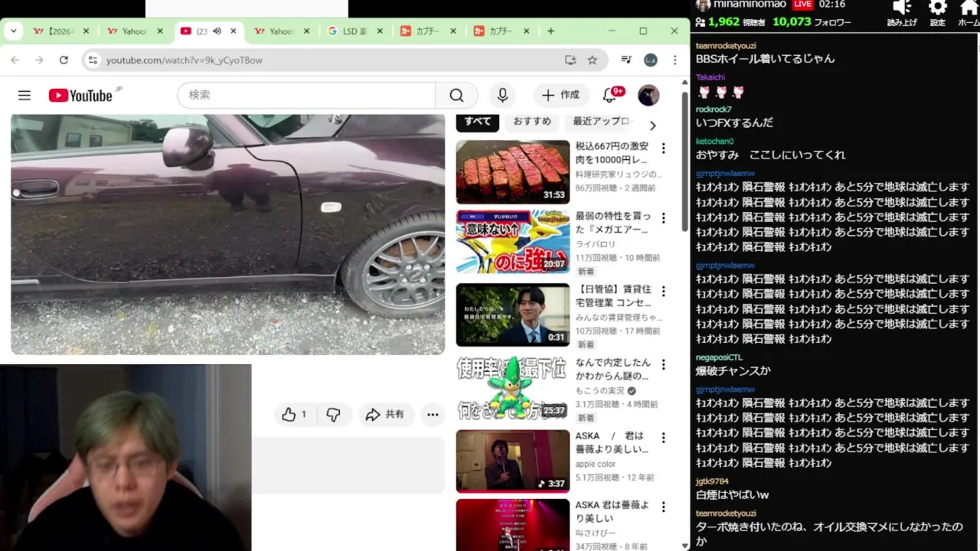Click chat message BBSホイール着いてるじゃん
The height and width of the screenshot is (551, 980).
765,59
